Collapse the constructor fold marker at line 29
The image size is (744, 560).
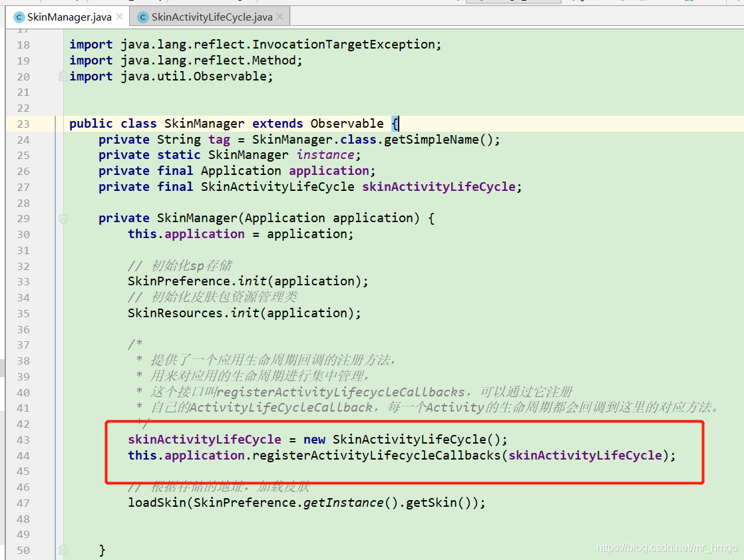tap(63, 219)
